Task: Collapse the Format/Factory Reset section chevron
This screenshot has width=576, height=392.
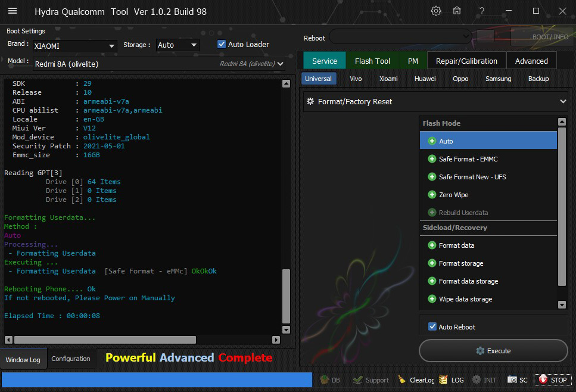Action: tap(563, 101)
